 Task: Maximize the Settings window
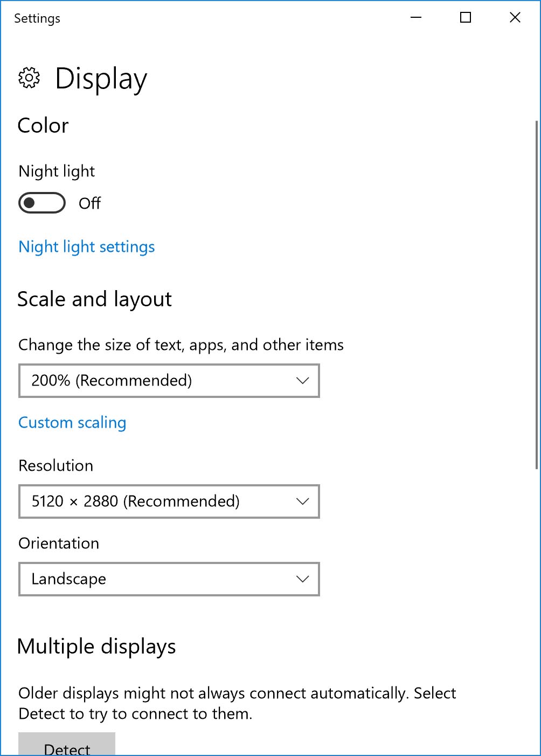tap(466, 18)
